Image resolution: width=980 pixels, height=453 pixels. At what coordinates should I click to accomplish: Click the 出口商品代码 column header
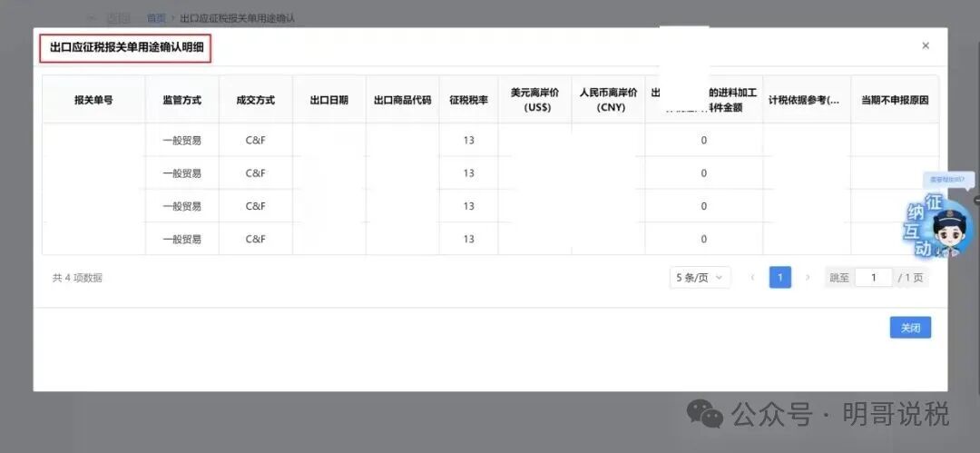click(402, 100)
